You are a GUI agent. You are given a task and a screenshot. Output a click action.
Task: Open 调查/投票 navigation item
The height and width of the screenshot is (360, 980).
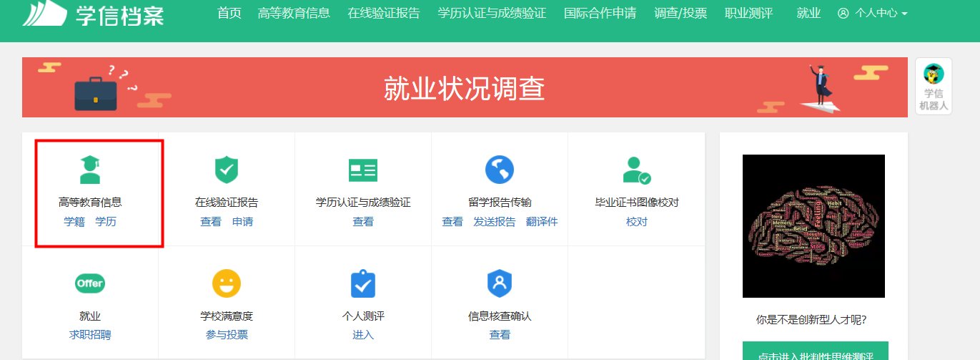click(680, 13)
